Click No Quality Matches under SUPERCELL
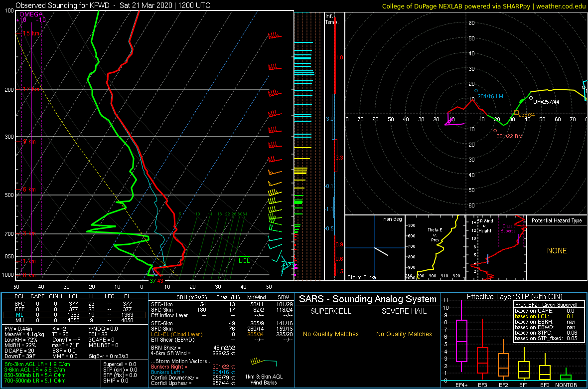 330,334
